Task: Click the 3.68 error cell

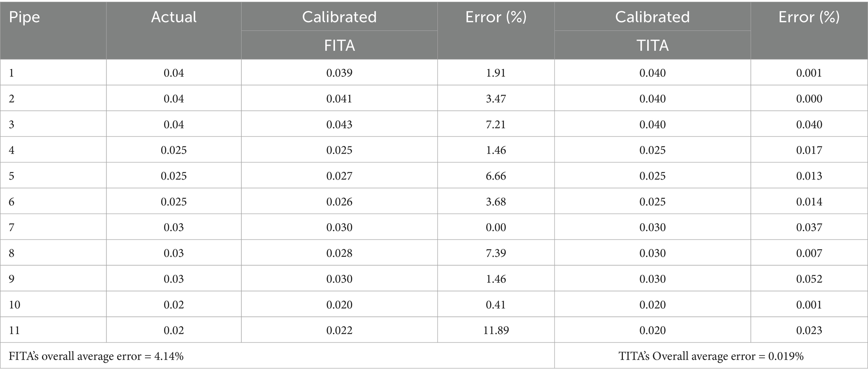Action: tap(496, 202)
